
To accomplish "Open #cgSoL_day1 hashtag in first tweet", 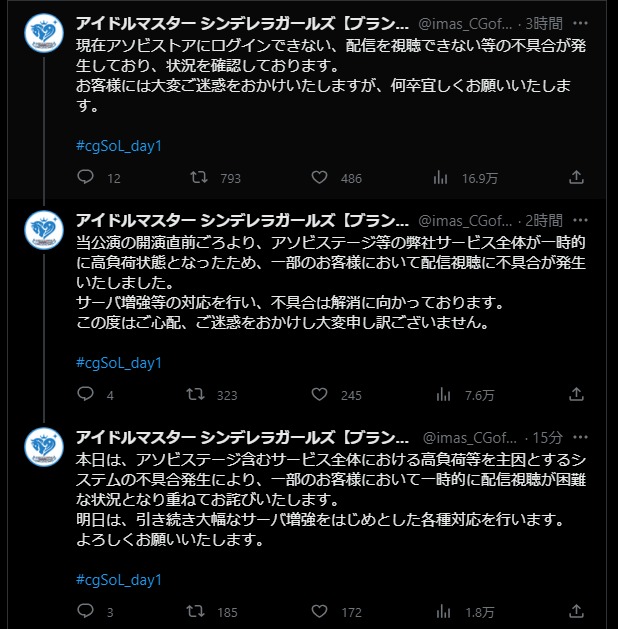I will (x=119, y=146).
